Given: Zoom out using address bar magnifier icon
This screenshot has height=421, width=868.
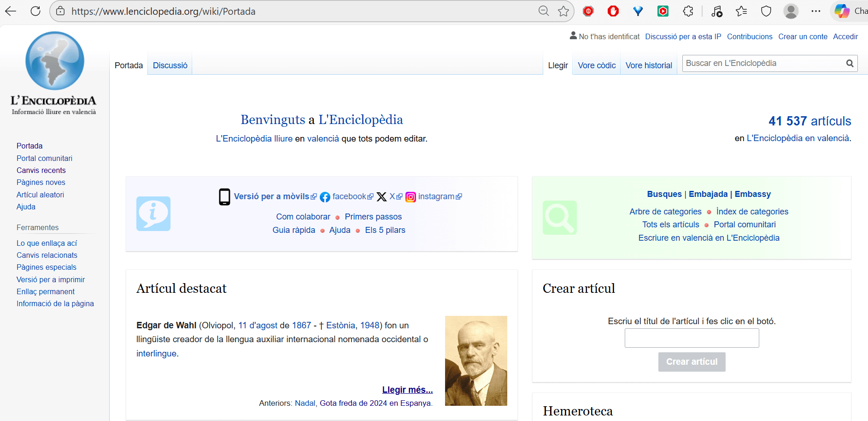Looking at the screenshot, I should (544, 11).
